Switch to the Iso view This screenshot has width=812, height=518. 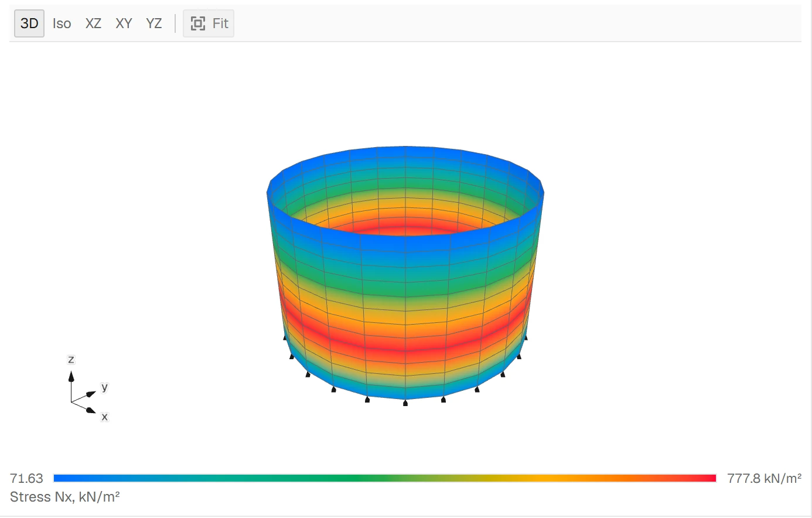pos(62,23)
